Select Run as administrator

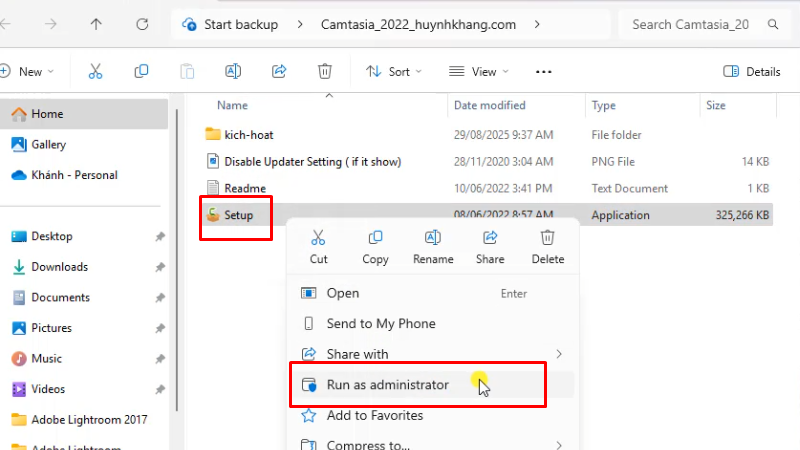[433, 385]
